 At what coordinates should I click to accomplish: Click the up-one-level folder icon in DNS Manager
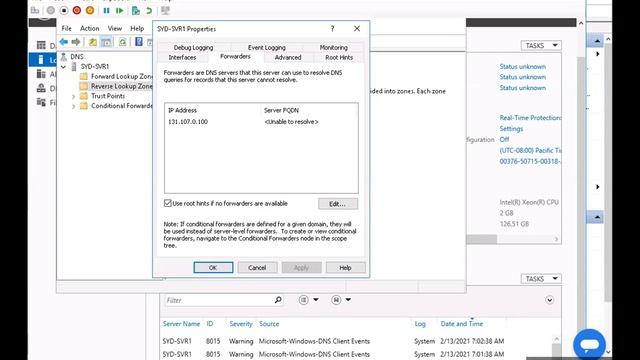click(x=93, y=42)
